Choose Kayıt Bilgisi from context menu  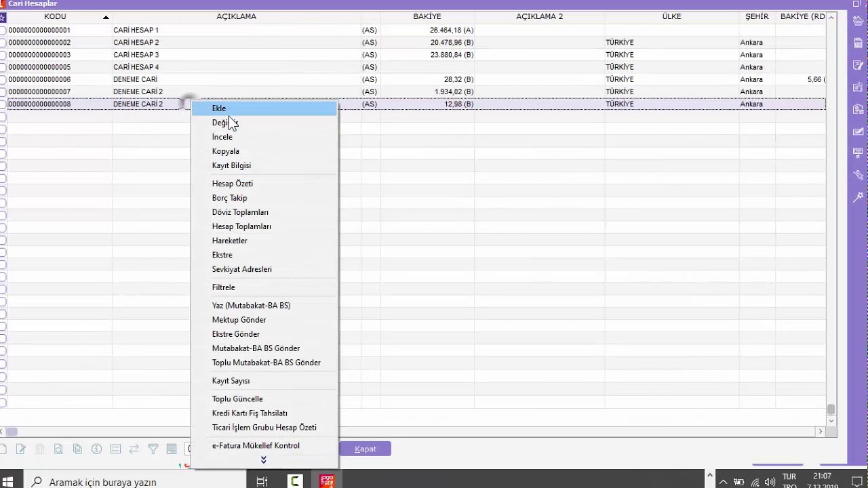(x=264, y=165)
